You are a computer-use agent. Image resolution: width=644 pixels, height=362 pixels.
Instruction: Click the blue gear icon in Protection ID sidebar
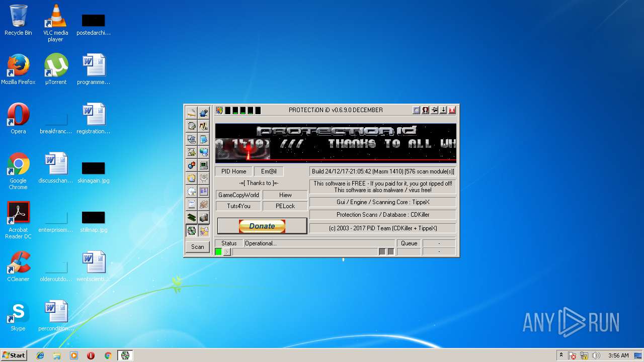(x=204, y=113)
